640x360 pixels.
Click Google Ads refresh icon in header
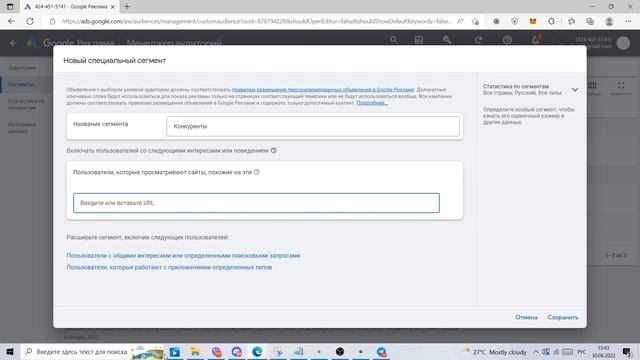point(478,40)
